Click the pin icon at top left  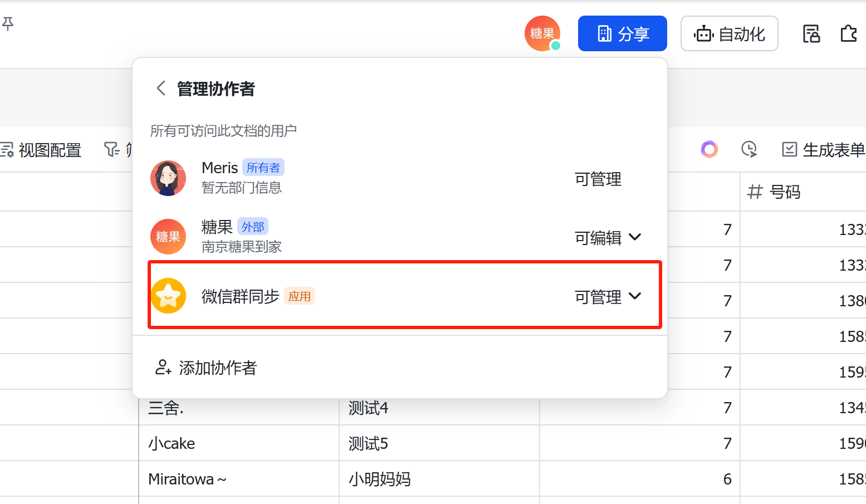[x=8, y=23]
